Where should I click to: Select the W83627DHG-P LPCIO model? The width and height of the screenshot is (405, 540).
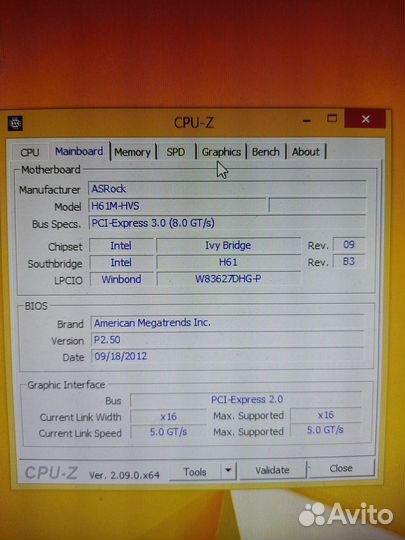coord(228,279)
